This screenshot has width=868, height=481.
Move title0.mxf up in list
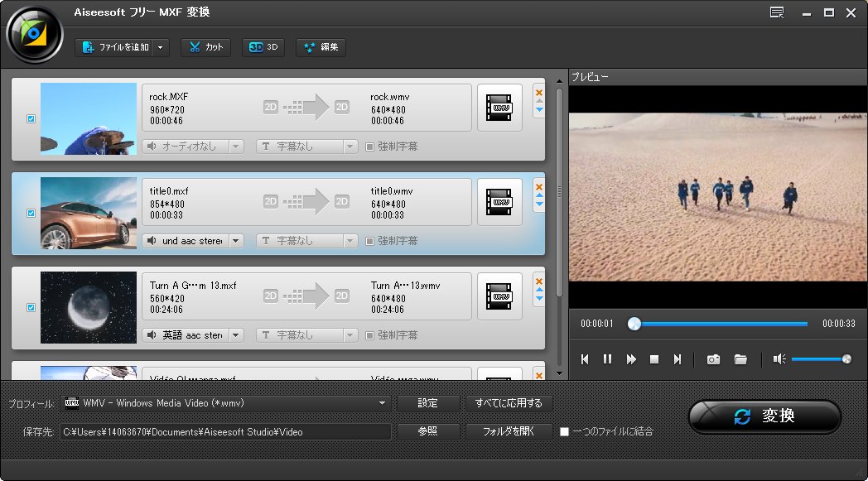click(539, 196)
